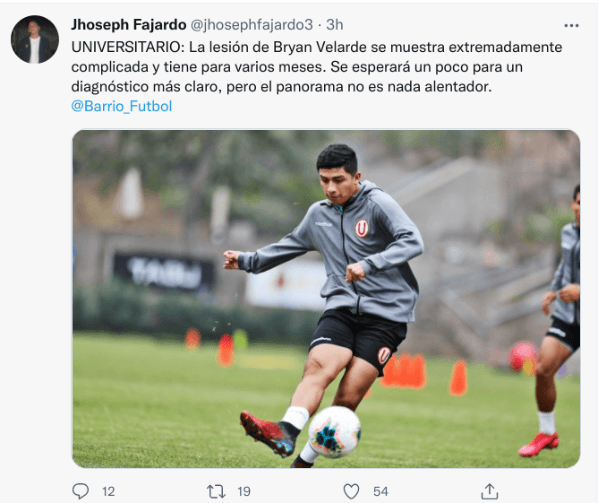Open Jhoseph Fajardo's profile avatar

click(x=35, y=39)
